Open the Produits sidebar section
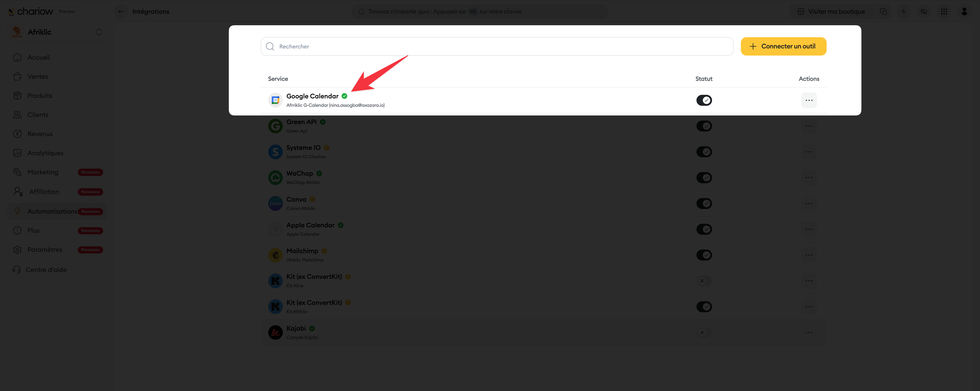The width and height of the screenshot is (980, 391). [x=40, y=96]
